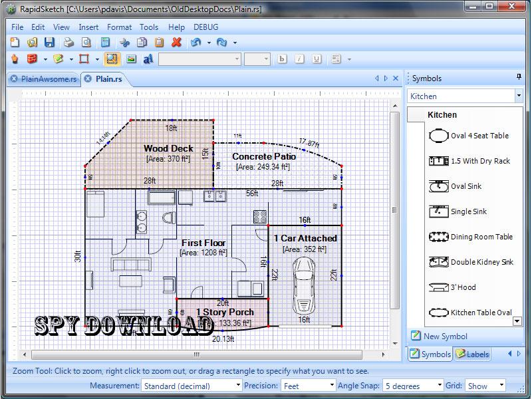Open the Edit menu
Viewport: 532px width, 399px height.
pos(38,27)
